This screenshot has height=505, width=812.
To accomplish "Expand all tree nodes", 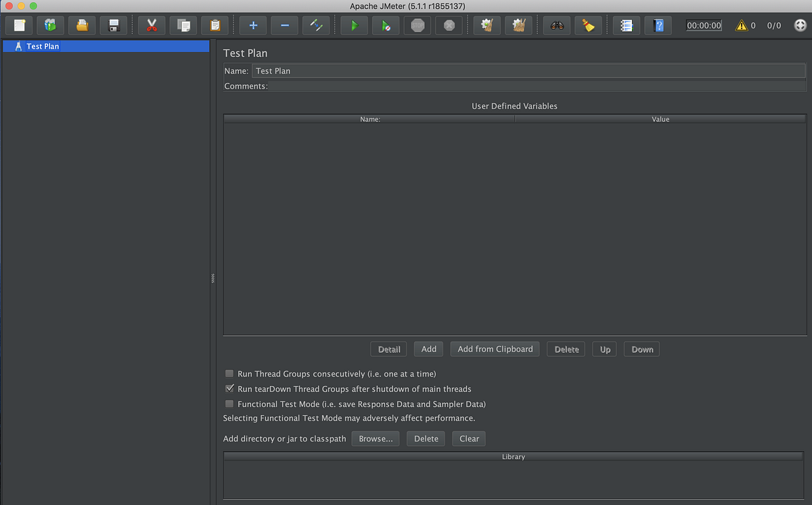I will tap(252, 25).
